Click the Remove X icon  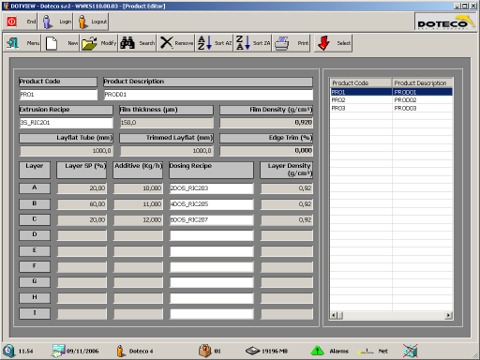tap(167, 43)
